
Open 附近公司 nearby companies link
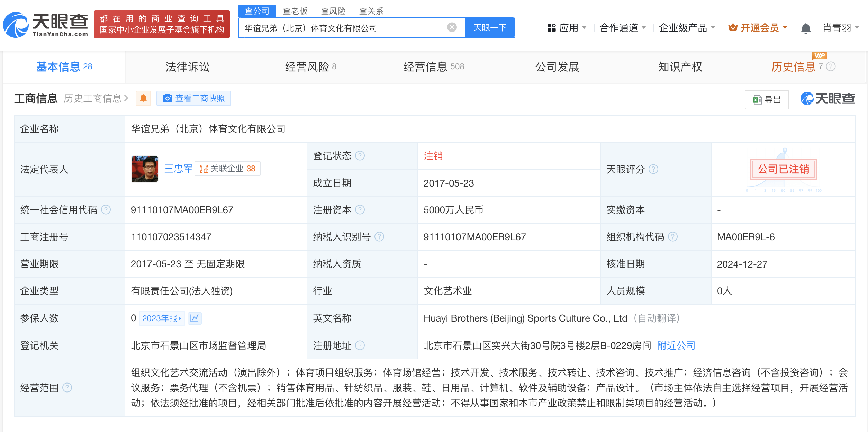pos(676,345)
